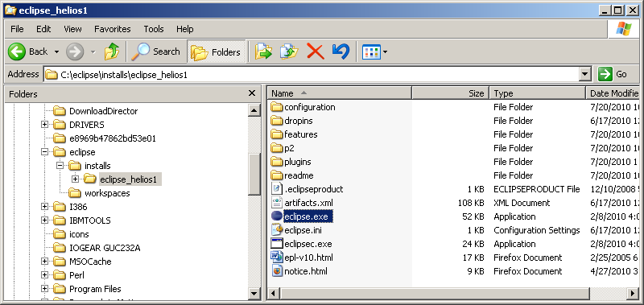Expand the DRIVERS folder node
Screen dimensions: 644x305
pos(45,125)
